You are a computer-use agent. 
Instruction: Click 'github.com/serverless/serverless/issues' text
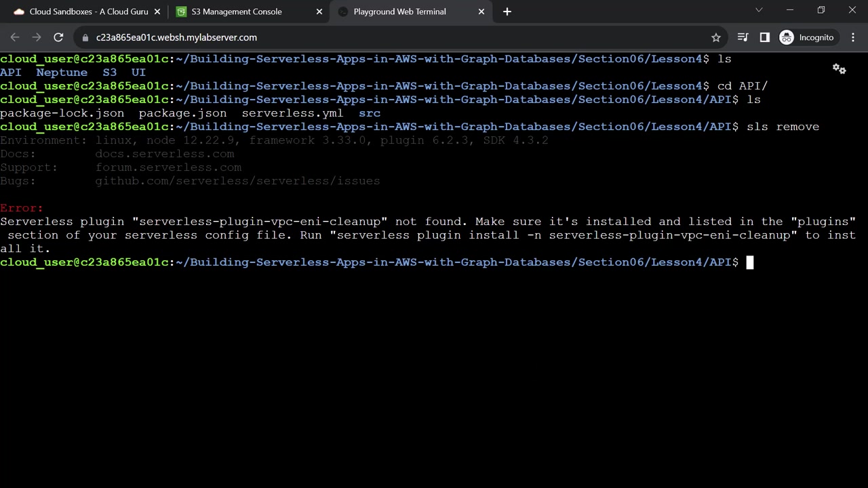(237, 181)
